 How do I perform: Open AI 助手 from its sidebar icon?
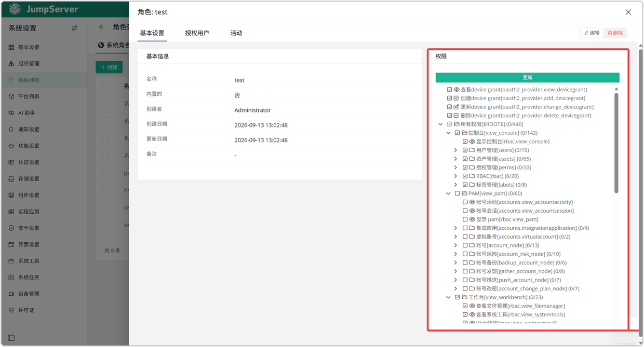[x=11, y=113]
